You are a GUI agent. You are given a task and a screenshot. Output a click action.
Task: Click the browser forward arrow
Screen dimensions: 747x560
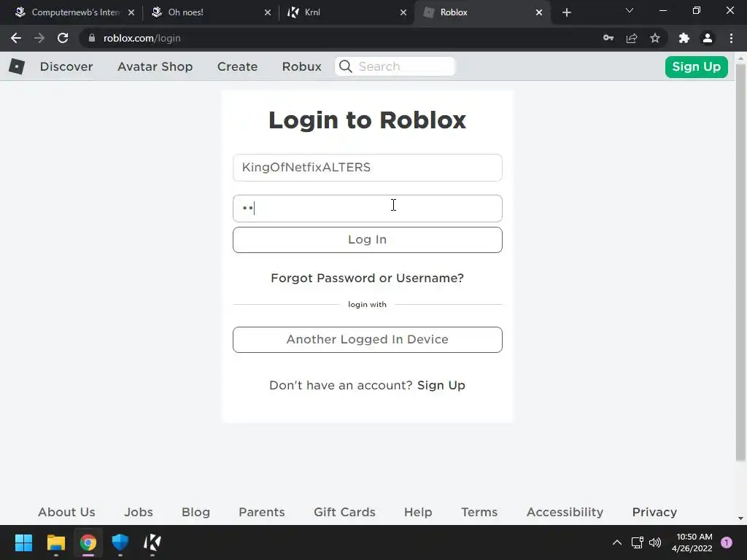pos(39,38)
